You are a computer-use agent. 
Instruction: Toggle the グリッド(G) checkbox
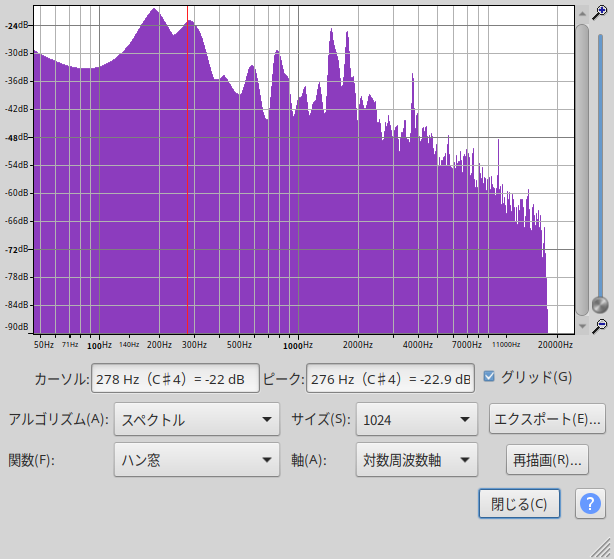[x=489, y=377]
